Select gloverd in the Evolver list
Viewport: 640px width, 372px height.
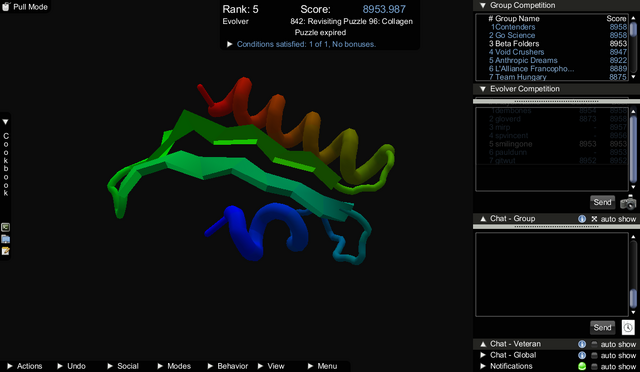tap(558, 119)
